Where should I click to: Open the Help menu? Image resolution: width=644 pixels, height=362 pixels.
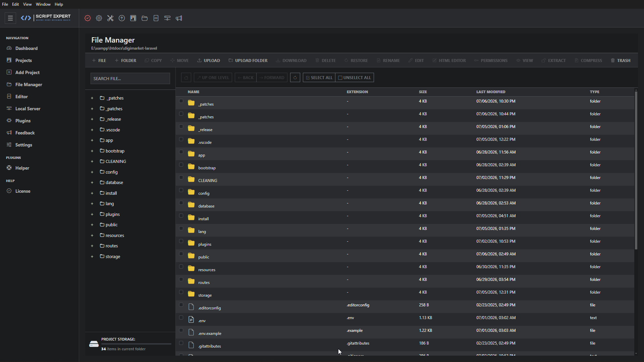[59, 4]
